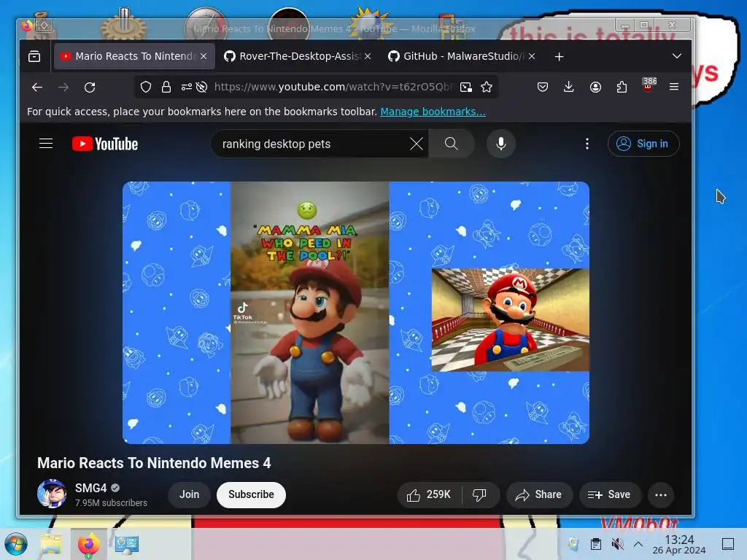Click the video player to pause
747x560 pixels.
pos(356,312)
